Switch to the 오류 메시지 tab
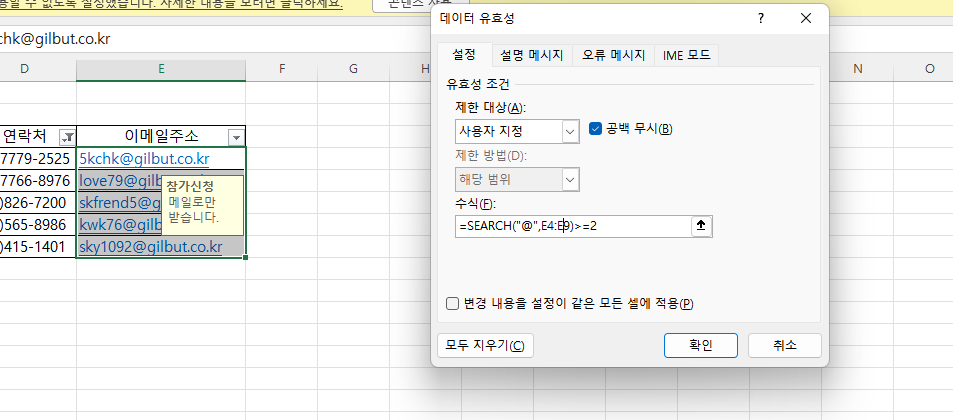 coord(614,55)
